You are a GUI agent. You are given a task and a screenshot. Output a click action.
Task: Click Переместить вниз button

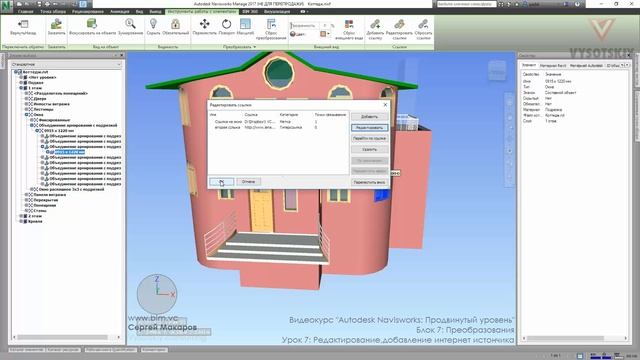tap(369, 182)
